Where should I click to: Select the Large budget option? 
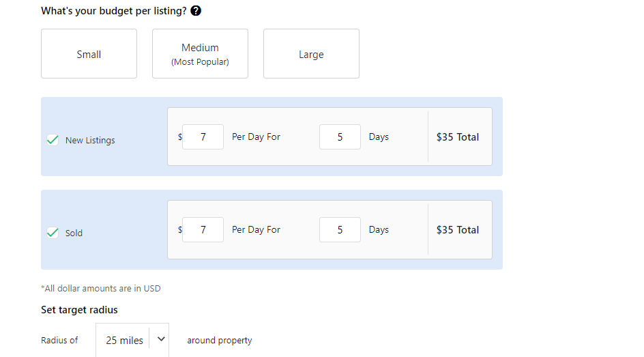[x=311, y=53]
